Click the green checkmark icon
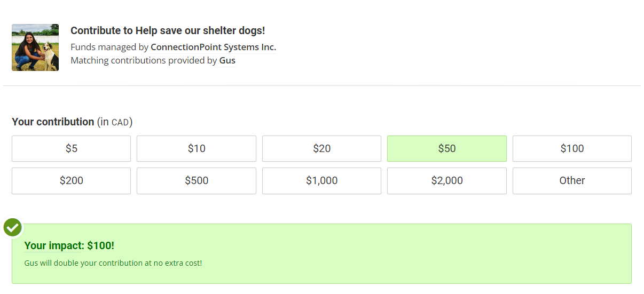The image size is (644, 294). pyautogui.click(x=13, y=227)
